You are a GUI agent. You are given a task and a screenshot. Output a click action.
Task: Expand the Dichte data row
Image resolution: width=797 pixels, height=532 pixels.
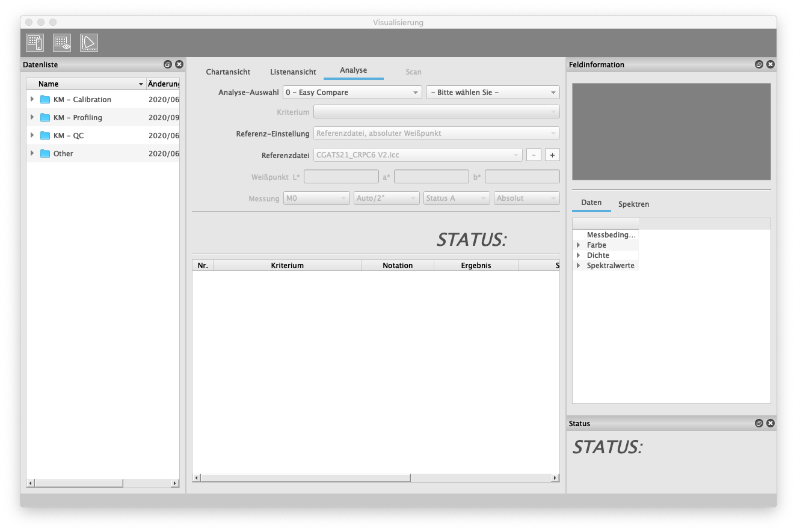[x=579, y=255]
